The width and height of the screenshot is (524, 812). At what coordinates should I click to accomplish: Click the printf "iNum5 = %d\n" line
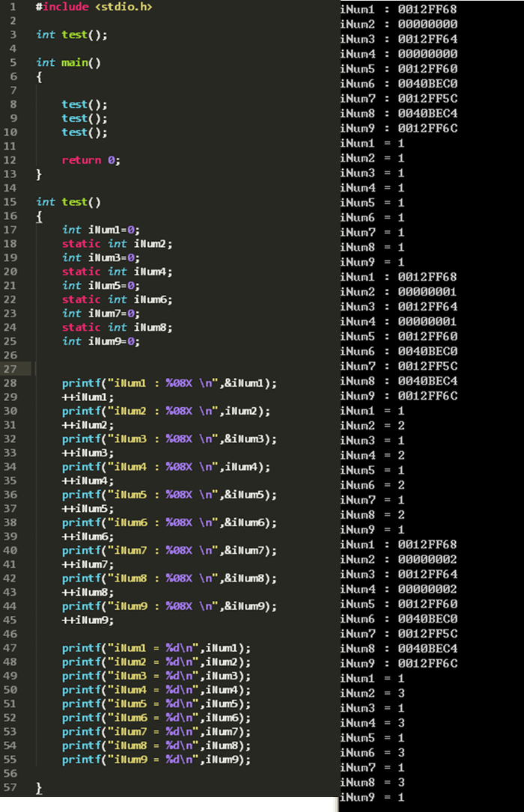point(156,705)
